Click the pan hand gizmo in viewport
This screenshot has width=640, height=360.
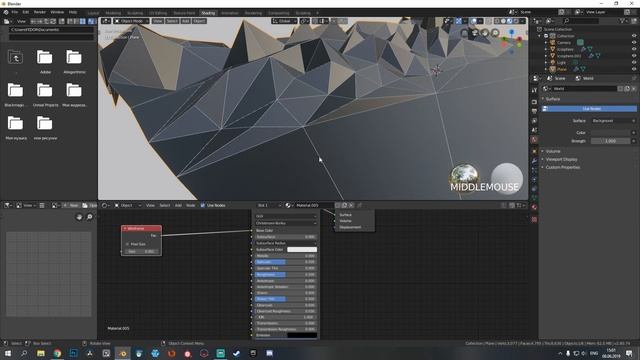pos(485,33)
